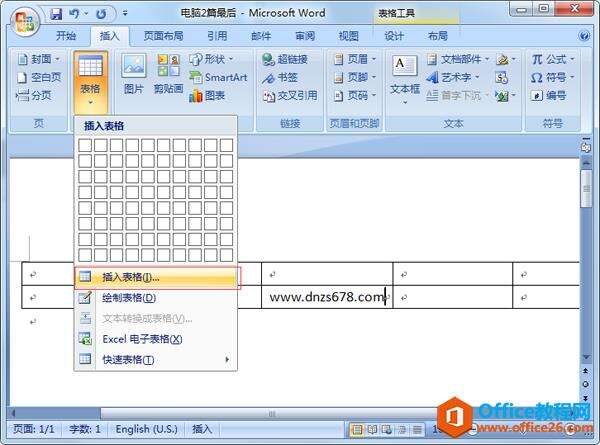
Task: Save the document from quick access toolbar
Action: (56, 14)
